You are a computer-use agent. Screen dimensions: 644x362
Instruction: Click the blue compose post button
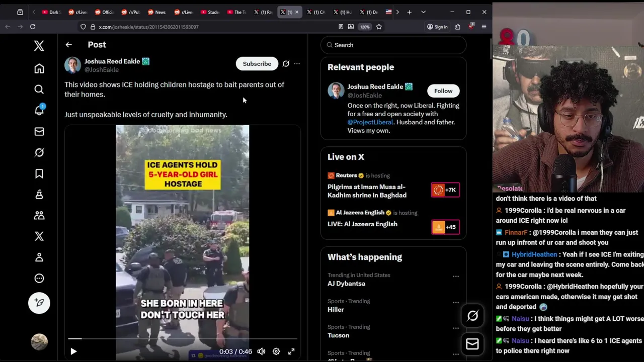(x=39, y=303)
